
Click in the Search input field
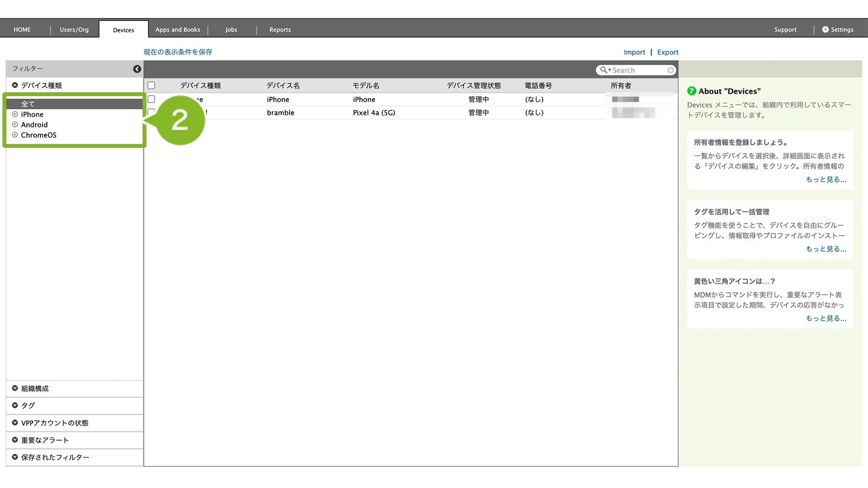coord(639,70)
